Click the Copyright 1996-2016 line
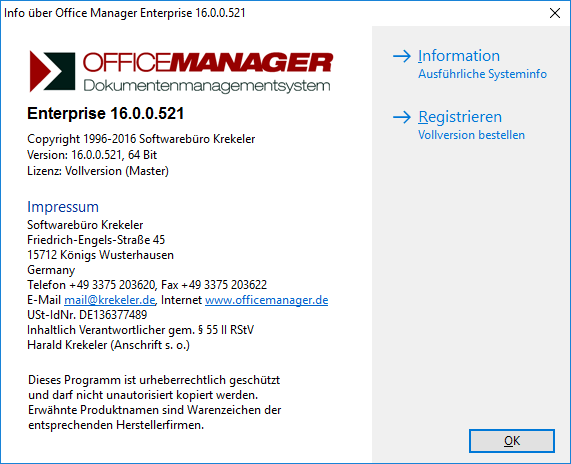This screenshot has width=571, height=464. pyautogui.click(x=141, y=139)
